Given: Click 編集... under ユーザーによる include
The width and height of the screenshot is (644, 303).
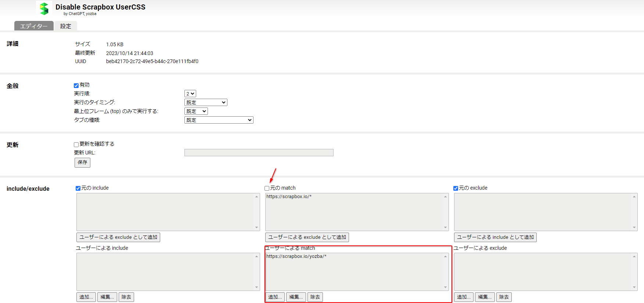Looking at the screenshot, I should pos(107,297).
